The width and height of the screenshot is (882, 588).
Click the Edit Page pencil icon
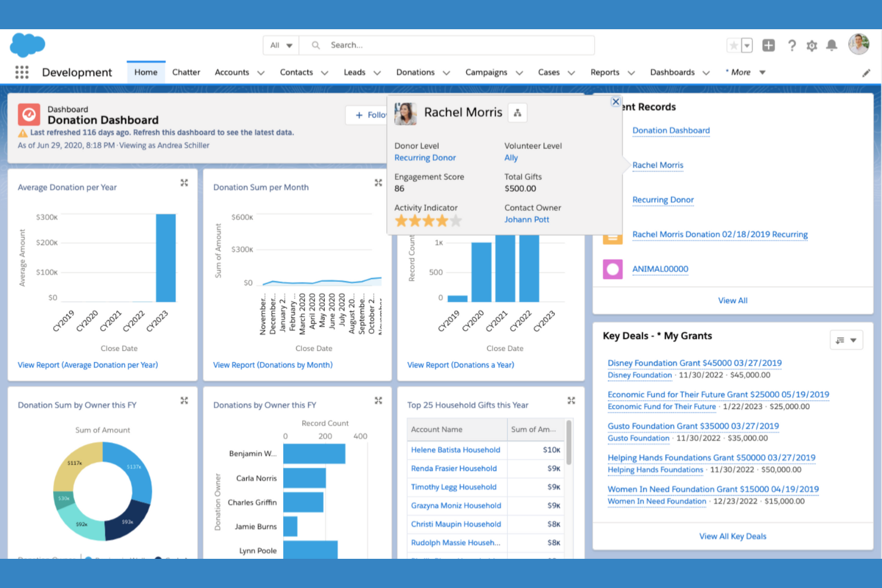867,72
